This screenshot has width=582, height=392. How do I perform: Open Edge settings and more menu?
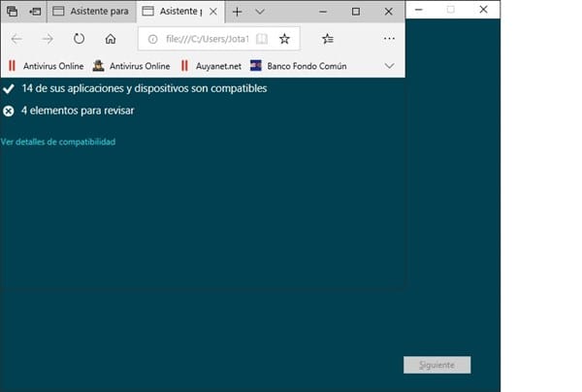pyautogui.click(x=389, y=39)
